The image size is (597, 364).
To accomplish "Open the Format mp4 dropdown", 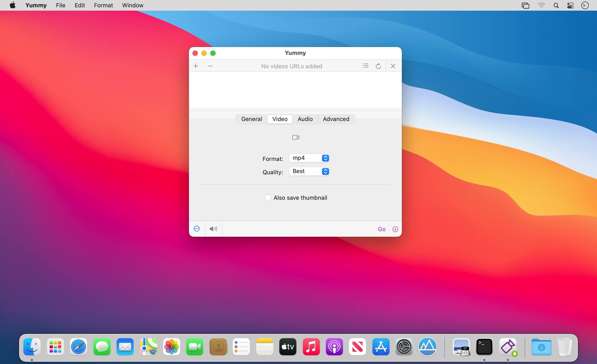I will click(309, 158).
